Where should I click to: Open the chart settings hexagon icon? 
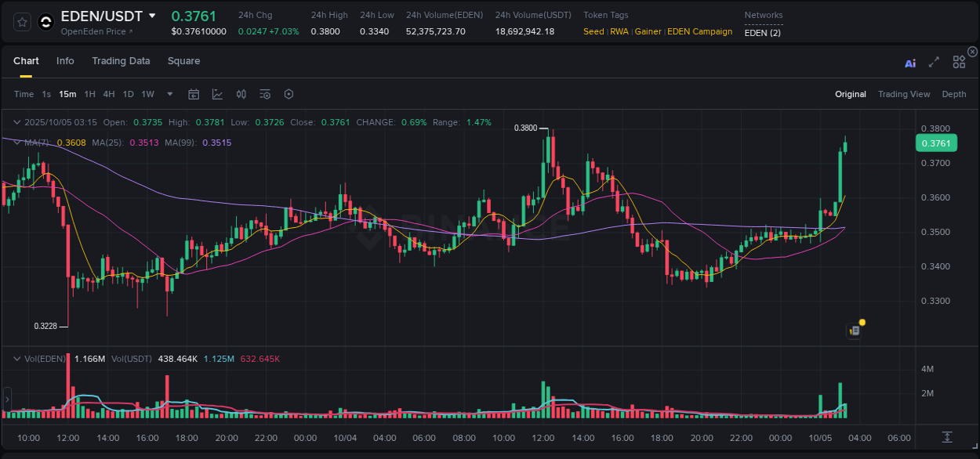click(x=288, y=93)
